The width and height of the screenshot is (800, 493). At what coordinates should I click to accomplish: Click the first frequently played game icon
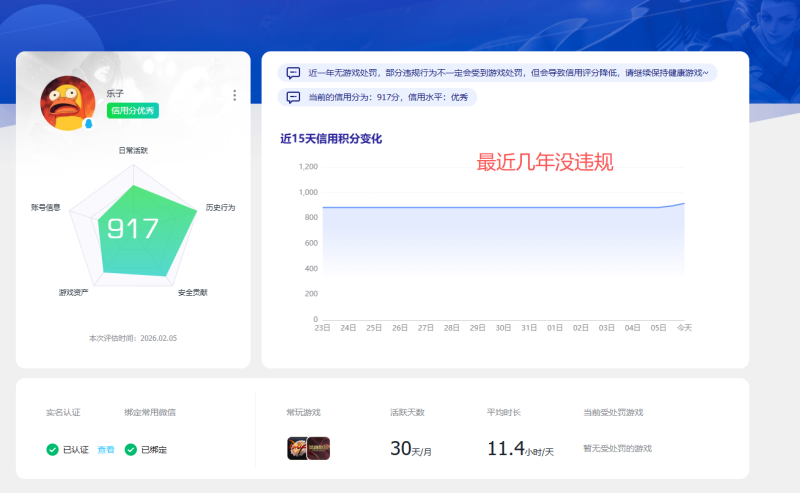point(297,448)
